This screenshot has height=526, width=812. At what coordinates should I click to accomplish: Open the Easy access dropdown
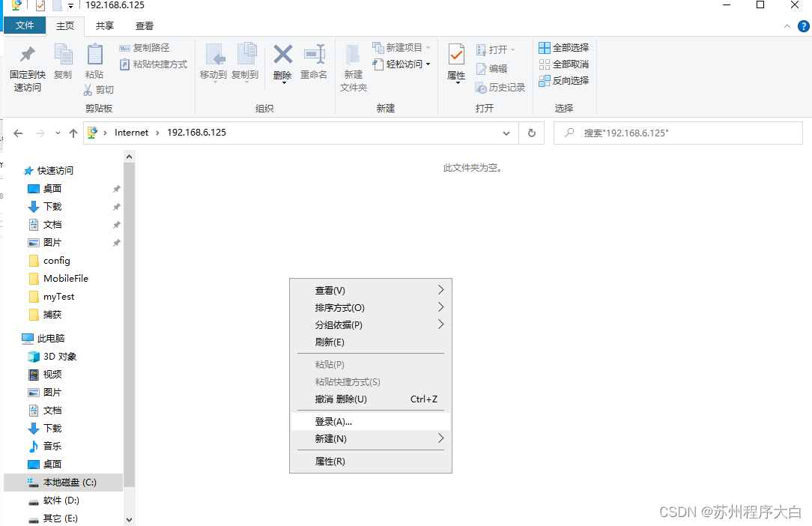tap(402, 64)
